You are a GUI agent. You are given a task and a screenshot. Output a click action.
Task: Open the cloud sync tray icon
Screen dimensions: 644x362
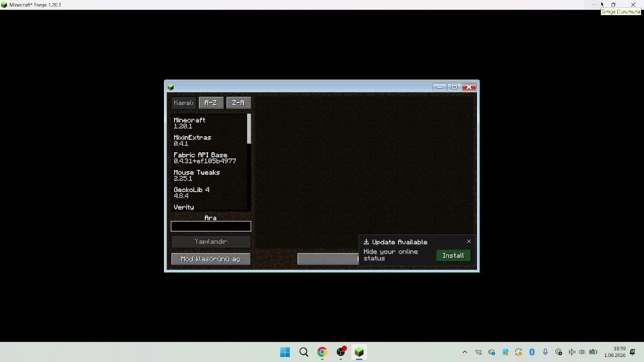click(492, 352)
